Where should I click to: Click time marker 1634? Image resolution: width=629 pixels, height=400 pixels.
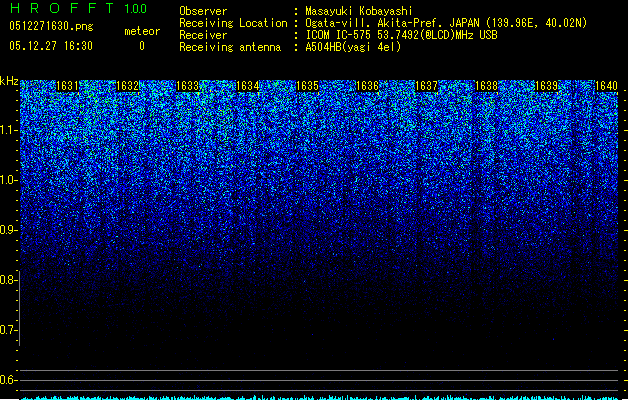tap(248, 86)
